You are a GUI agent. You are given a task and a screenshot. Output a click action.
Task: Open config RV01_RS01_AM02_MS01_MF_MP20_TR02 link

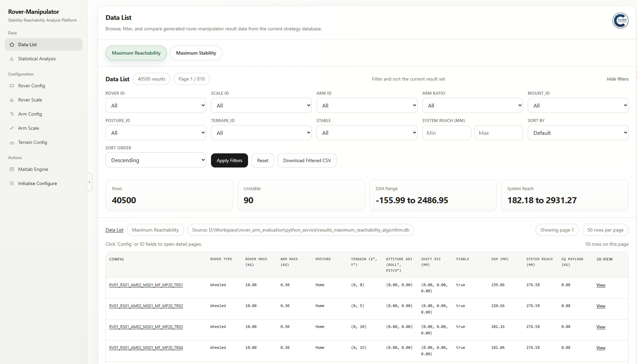click(146, 306)
